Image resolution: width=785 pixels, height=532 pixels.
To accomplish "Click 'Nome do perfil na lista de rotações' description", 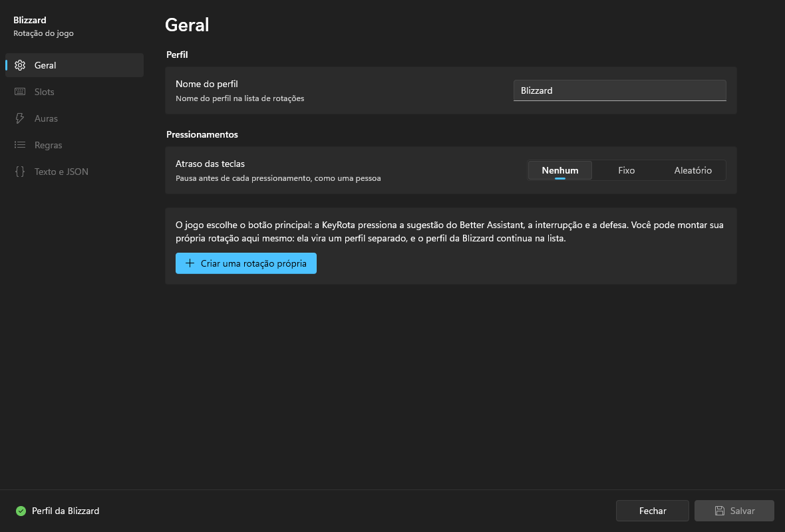I will pyautogui.click(x=239, y=98).
